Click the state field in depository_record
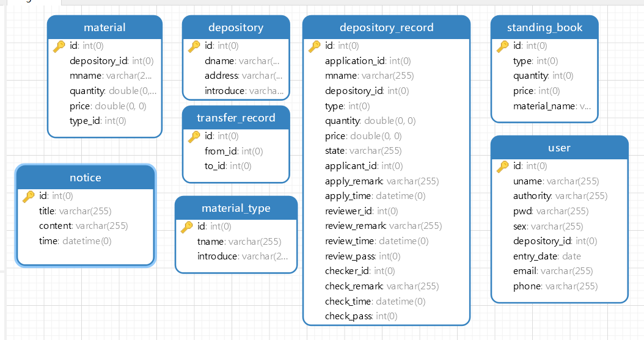Viewport: 644px width, 340px height. (x=364, y=151)
